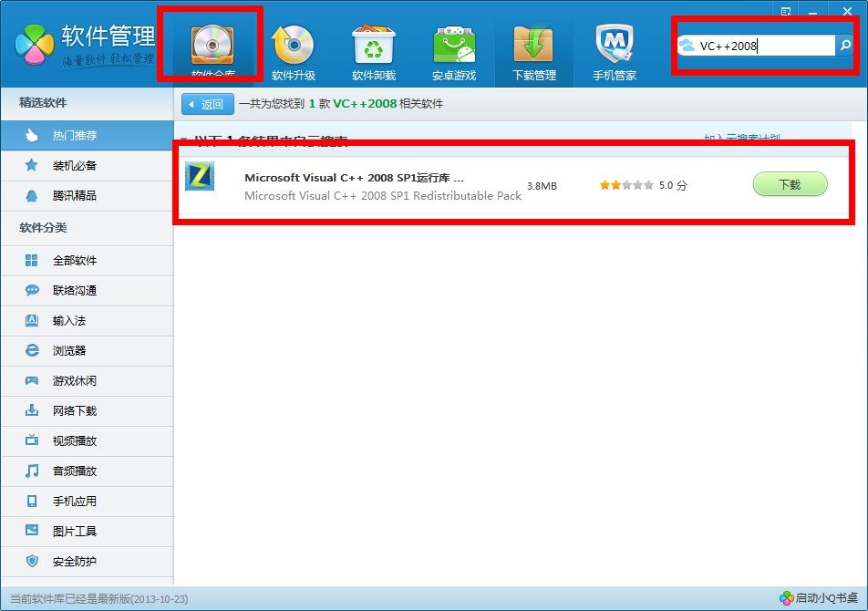Viewport: 868px width, 611px height.
Task: Open the Microsoft Visual C++ 2008 SP1运行库 title
Action: pyautogui.click(x=354, y=178)
